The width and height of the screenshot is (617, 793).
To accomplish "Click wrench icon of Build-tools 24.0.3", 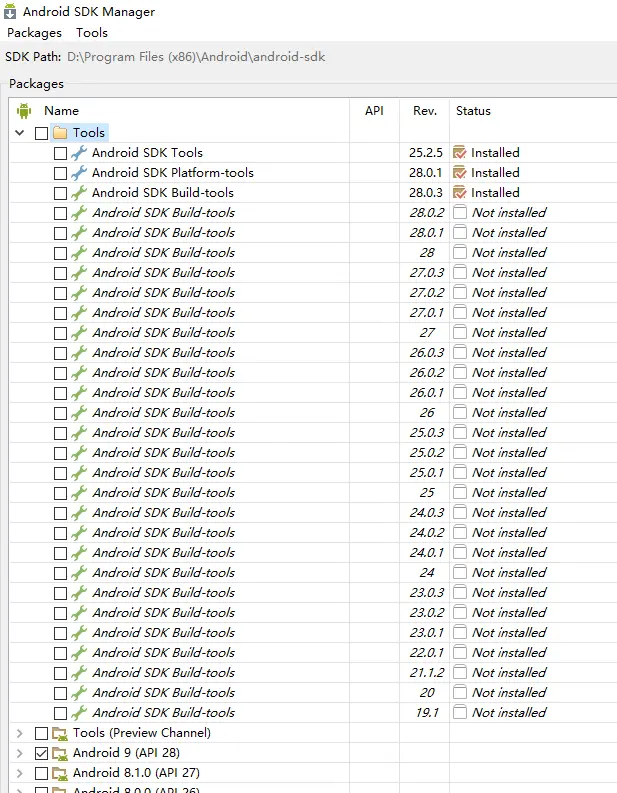I will tap(79, 512).
